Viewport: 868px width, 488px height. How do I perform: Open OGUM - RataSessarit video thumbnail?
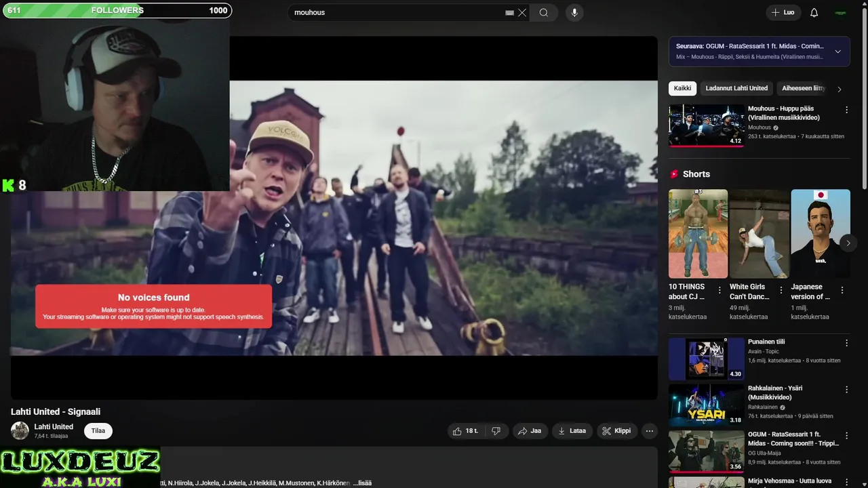coord(706,451)
